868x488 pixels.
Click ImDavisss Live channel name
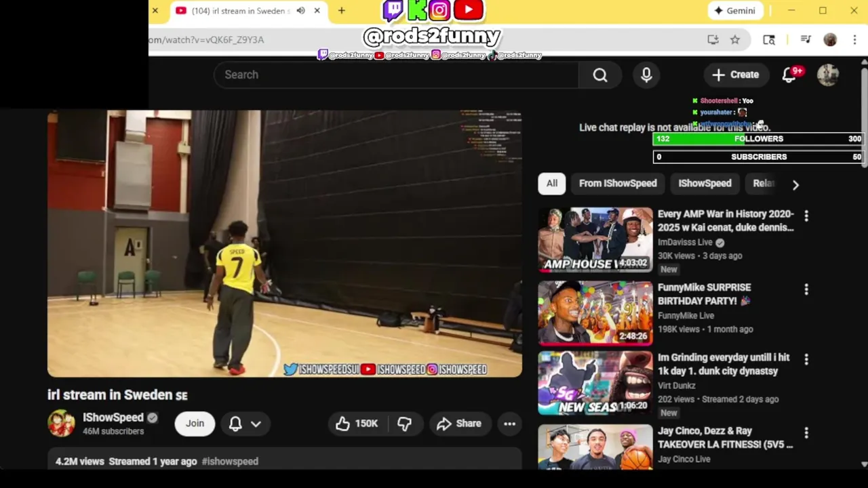click(x=685, y=243)
